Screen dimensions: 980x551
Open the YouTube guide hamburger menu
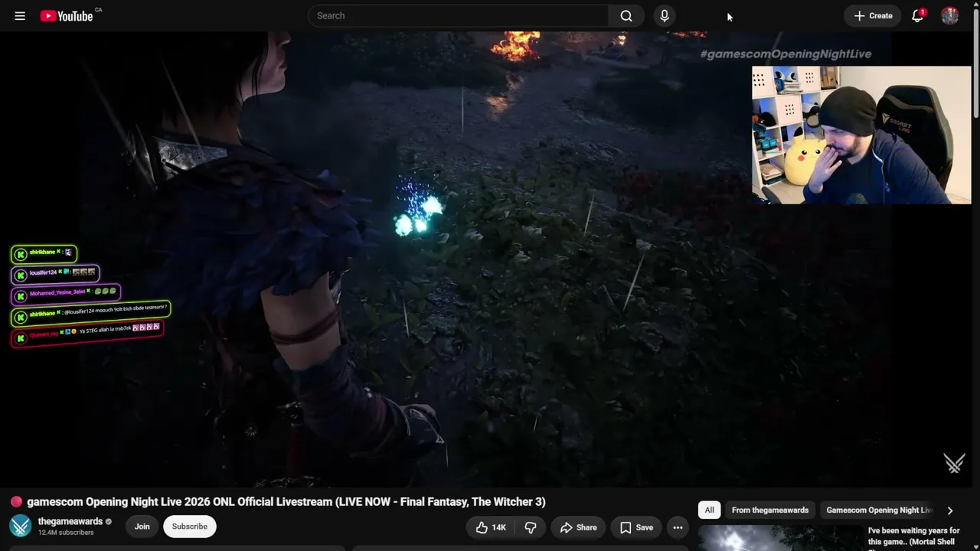pos(20,16)
